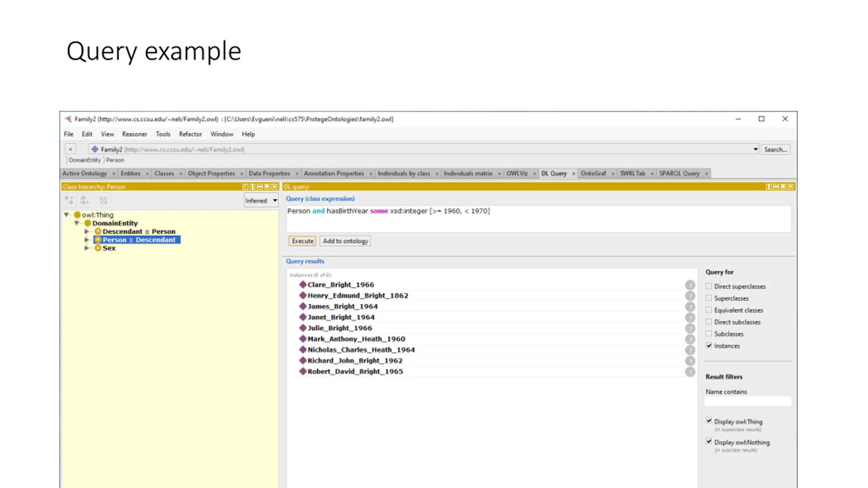This screenshot has height=488, width=868.
Task: Click the Execute button
Action: coord(302,241)
